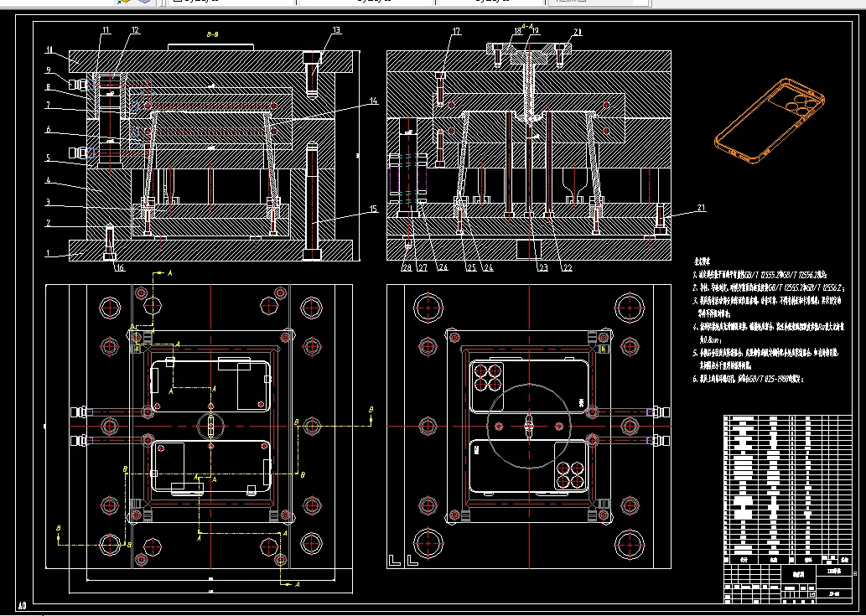Screen dimensions: 866x616
Task: Click part label number 6
Action: pyautogui.click(x=49, y=130)
